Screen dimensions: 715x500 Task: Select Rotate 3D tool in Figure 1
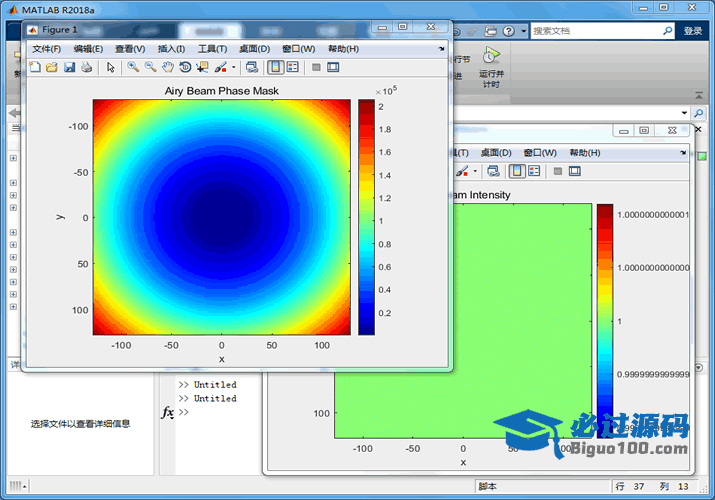coord(185,67)
